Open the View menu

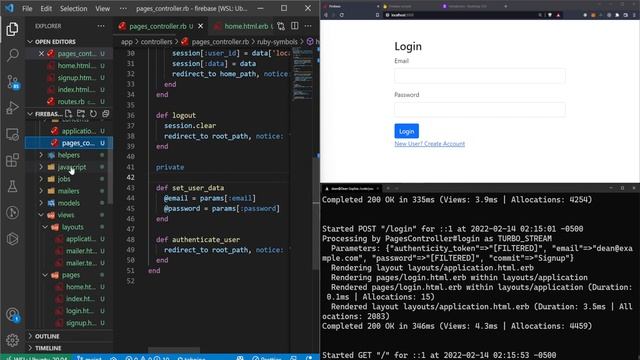(102, 9)
